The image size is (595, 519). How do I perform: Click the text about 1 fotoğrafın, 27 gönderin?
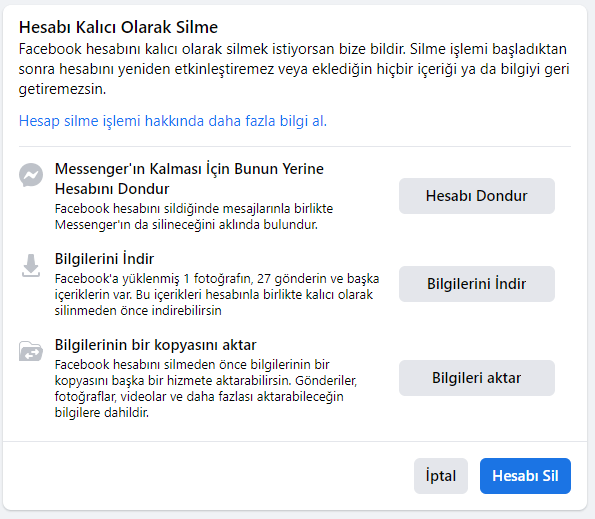click(217, 294)
